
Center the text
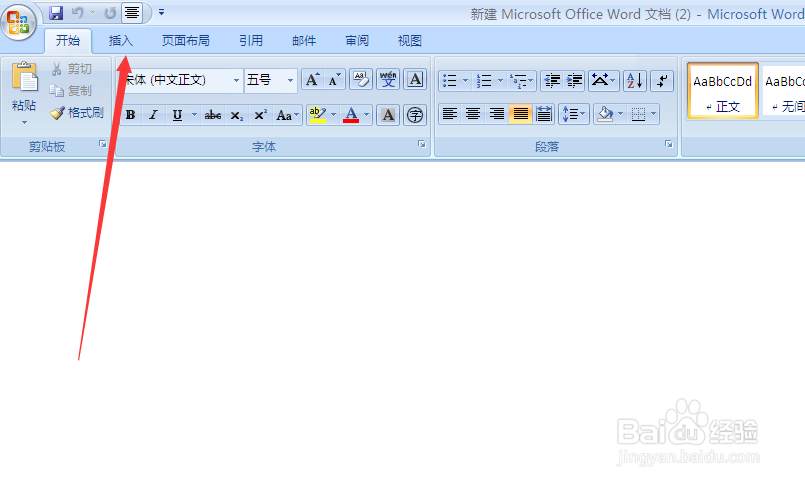473,114
